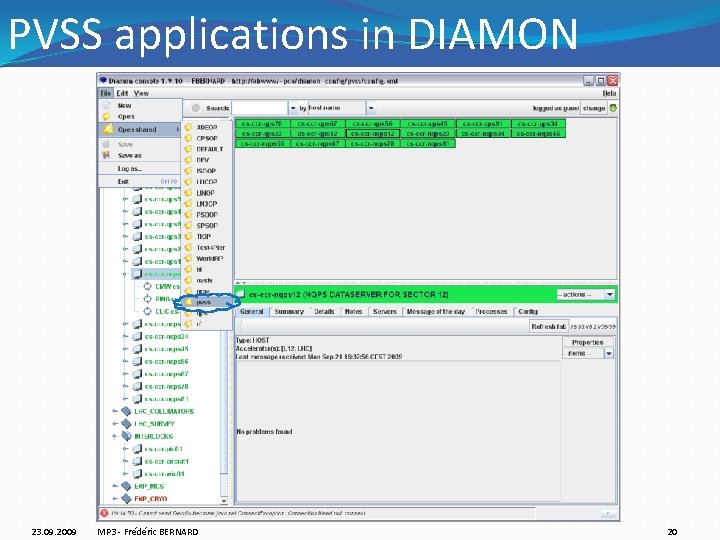Expand the LHC_SURVEY tree node
720x540 pixels.
point(115,424)
